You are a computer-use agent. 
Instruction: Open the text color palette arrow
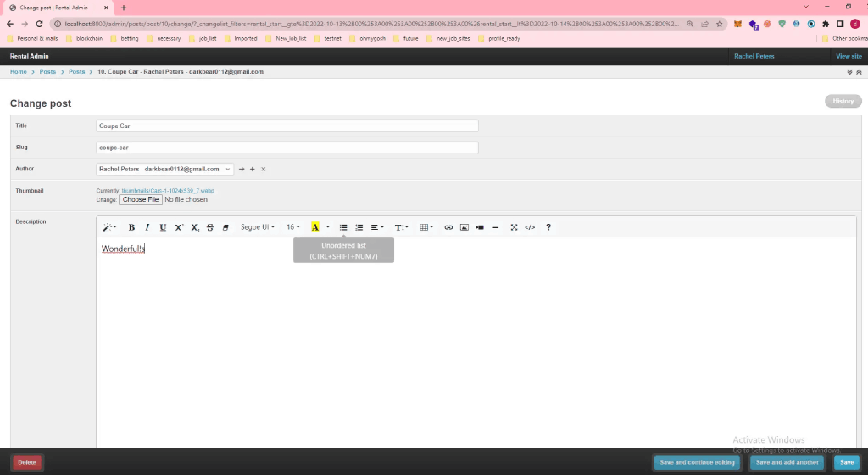pyautogui.click(x=328, y=227)
